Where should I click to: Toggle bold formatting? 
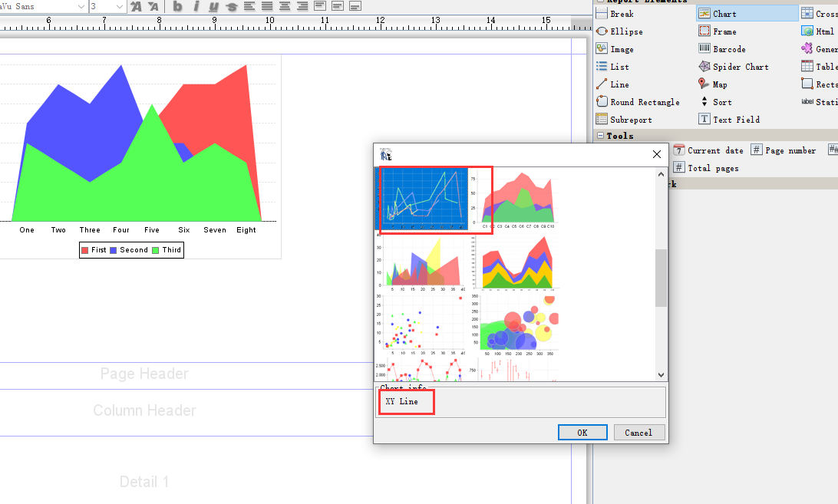coord(177,6)
